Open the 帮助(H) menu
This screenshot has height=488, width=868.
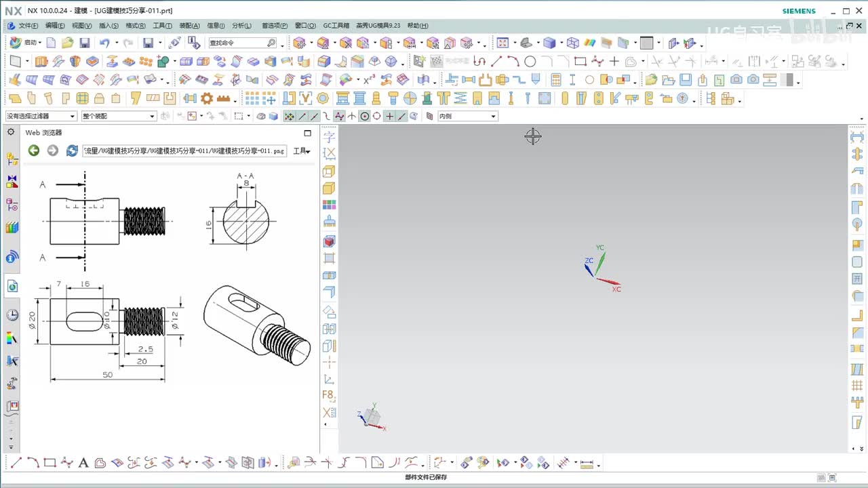click(x=418, y=26)
